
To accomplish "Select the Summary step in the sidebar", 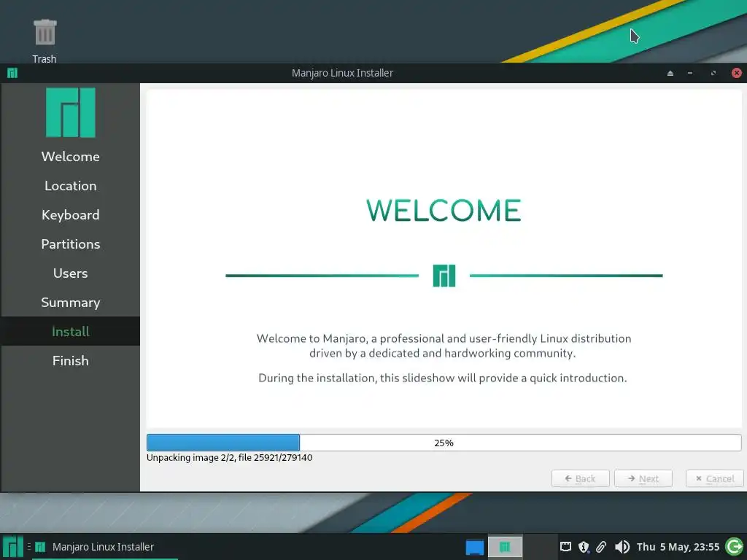I will coord(71,302).
